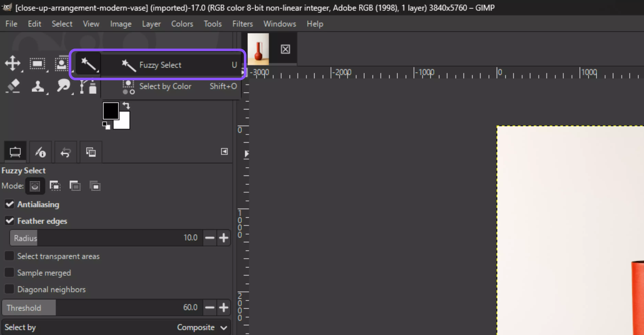Decrease the feather Radius with minus button
Viewport: 644px width, 335px height.
tap(210, 237)
